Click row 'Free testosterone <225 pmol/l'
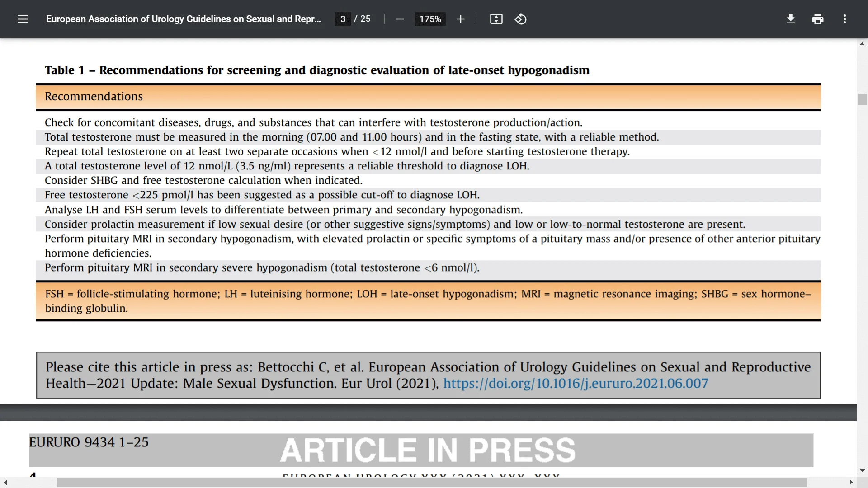Screen dimensions: 868x488 click(428, 195)
